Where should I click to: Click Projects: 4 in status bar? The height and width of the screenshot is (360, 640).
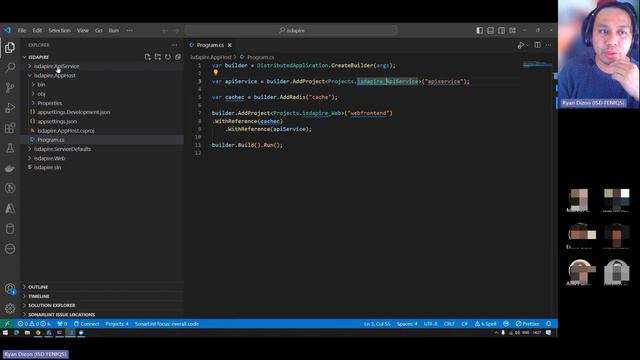117,324
